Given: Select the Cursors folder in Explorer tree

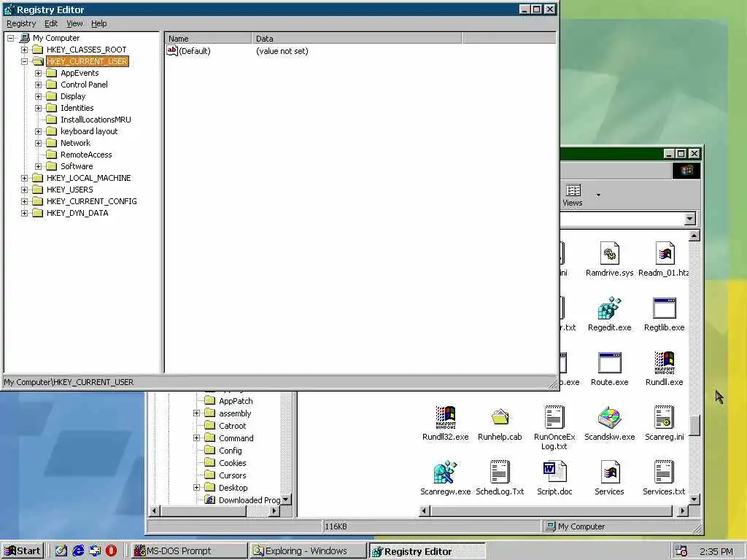Looking at the screenshot, I should click(x=232, y=475).
